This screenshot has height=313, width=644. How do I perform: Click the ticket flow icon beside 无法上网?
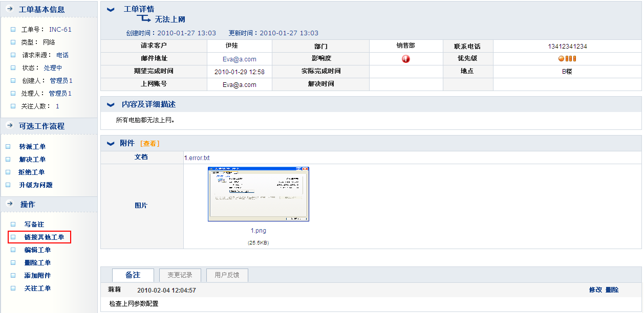point(143,19)
